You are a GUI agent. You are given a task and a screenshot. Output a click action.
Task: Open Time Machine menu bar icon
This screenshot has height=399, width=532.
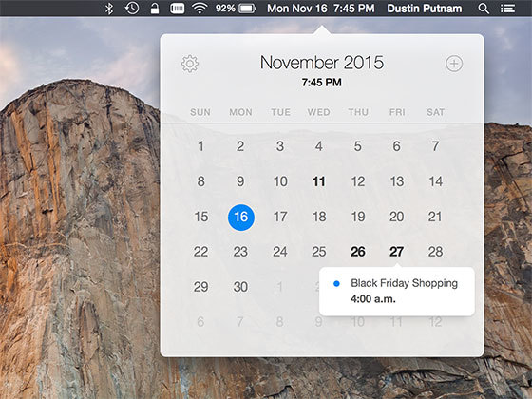132,9
